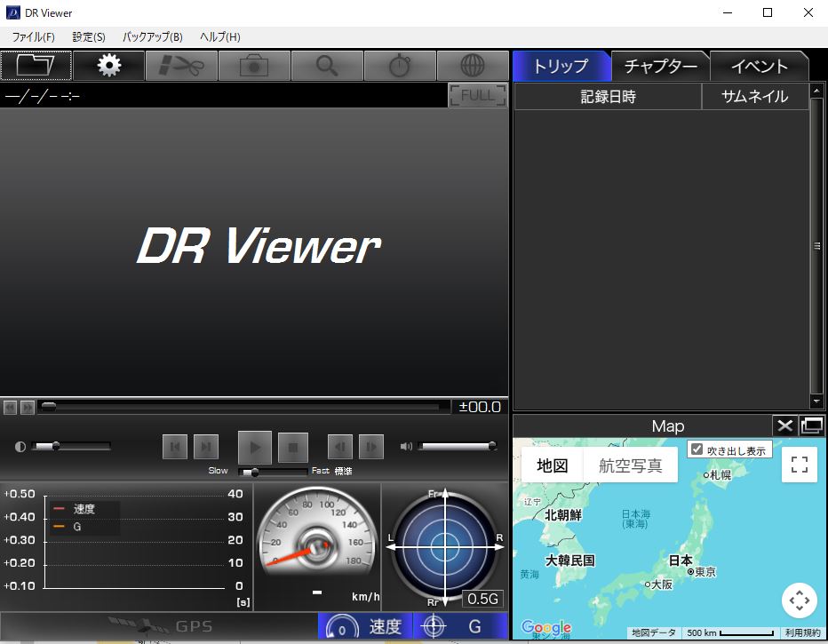Click the magnifying glass search icon
828x644 pixels.
point(327,67)
